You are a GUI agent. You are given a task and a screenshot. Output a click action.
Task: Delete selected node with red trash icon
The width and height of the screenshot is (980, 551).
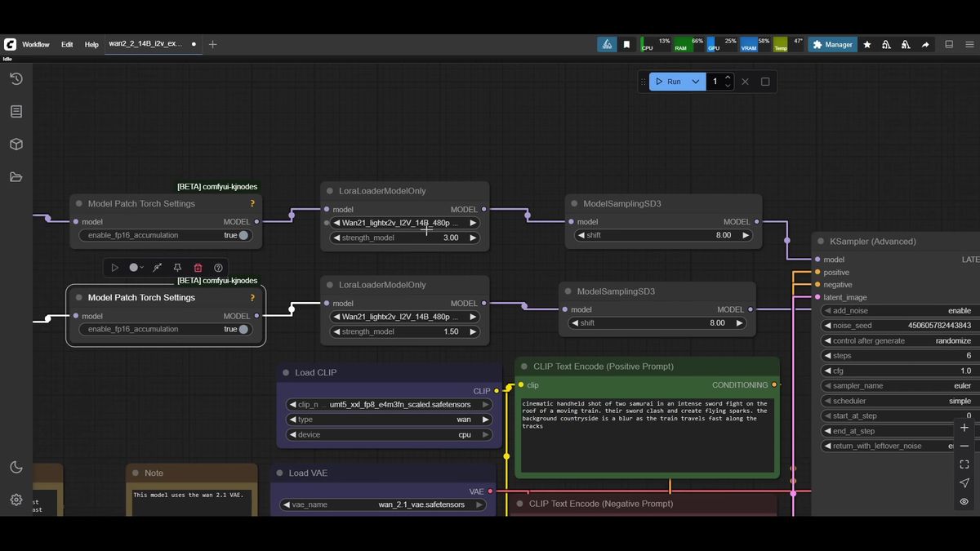[198, 267]
